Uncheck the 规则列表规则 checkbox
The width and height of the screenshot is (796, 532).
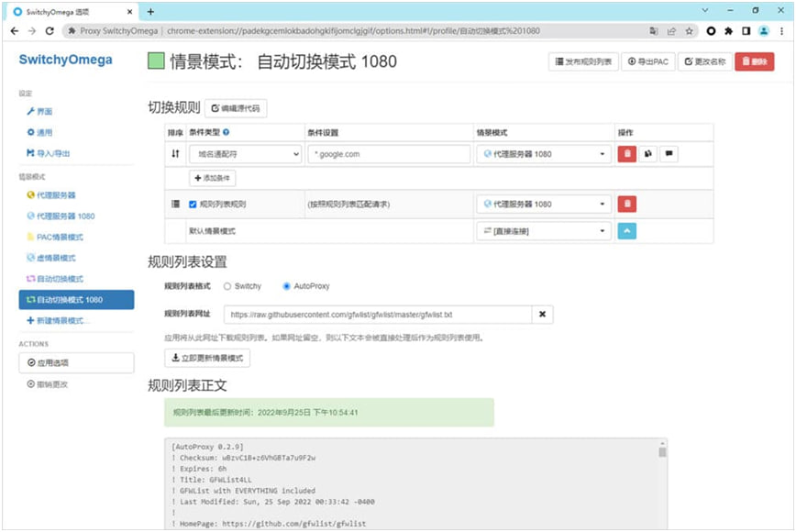[x=193, y=205]
